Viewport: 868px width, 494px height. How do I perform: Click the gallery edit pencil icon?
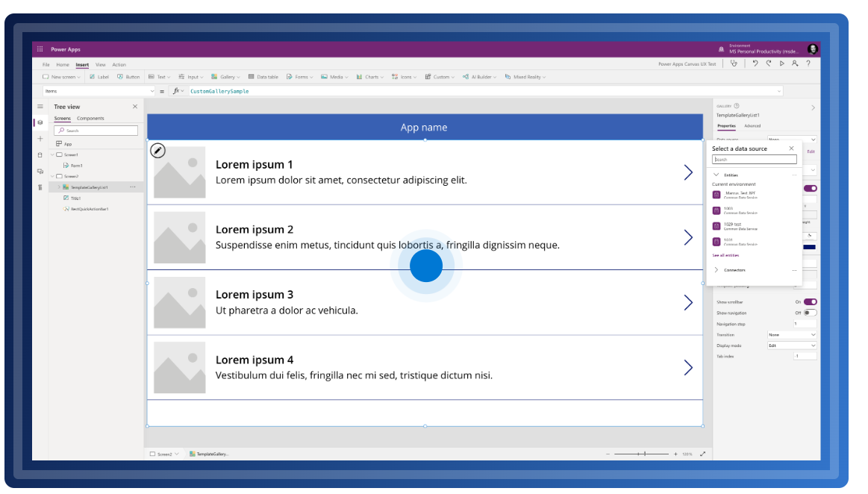(x=157, y=151)
